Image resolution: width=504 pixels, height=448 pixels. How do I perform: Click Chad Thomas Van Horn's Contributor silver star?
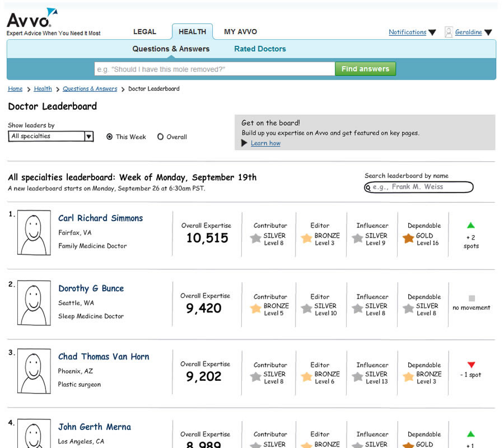(256, 377)
